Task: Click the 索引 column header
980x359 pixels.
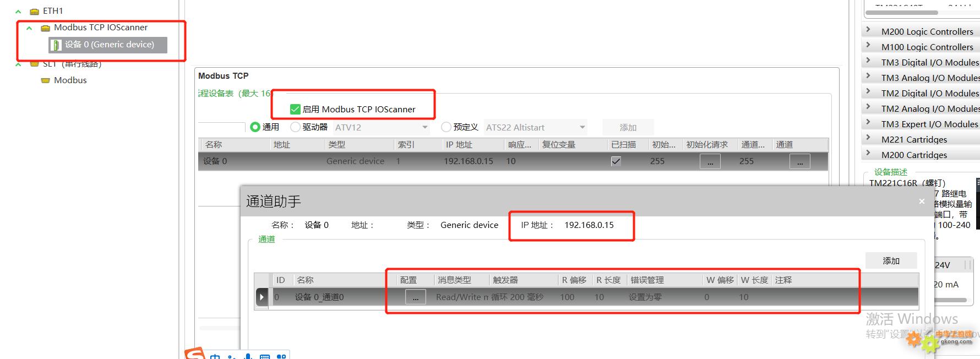Action: click(x=418, y=144)
